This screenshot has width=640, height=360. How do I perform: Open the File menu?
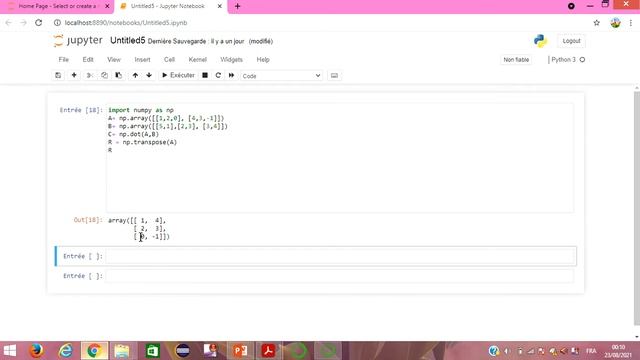coord(64,60)
